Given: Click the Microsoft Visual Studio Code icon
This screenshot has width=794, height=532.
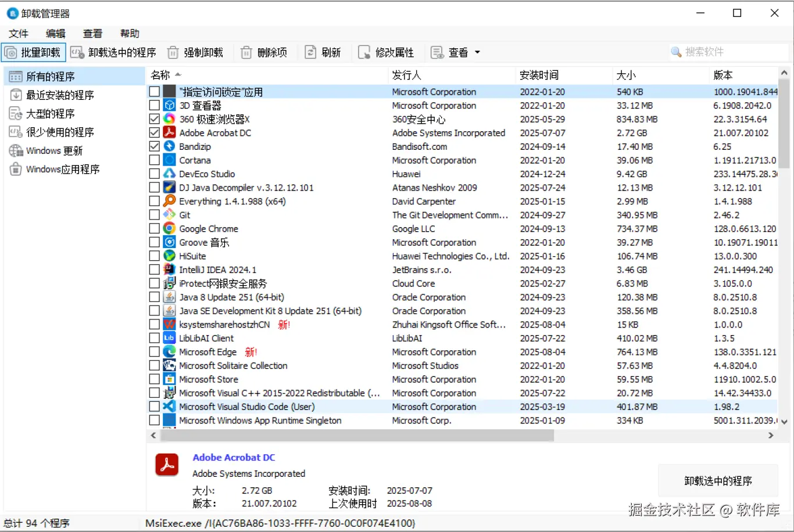Looking at the screenshot, I should pyautogui.click(x=169, y=407).
